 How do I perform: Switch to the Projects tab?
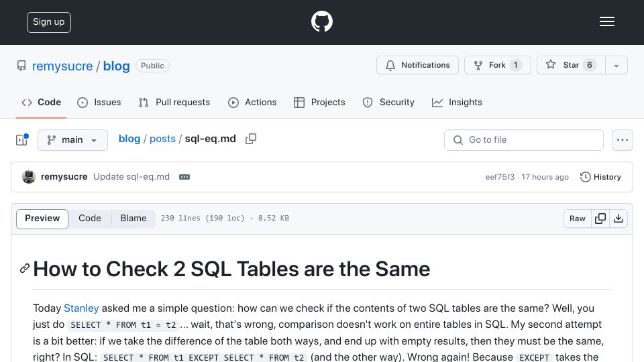tap(319, 102)
